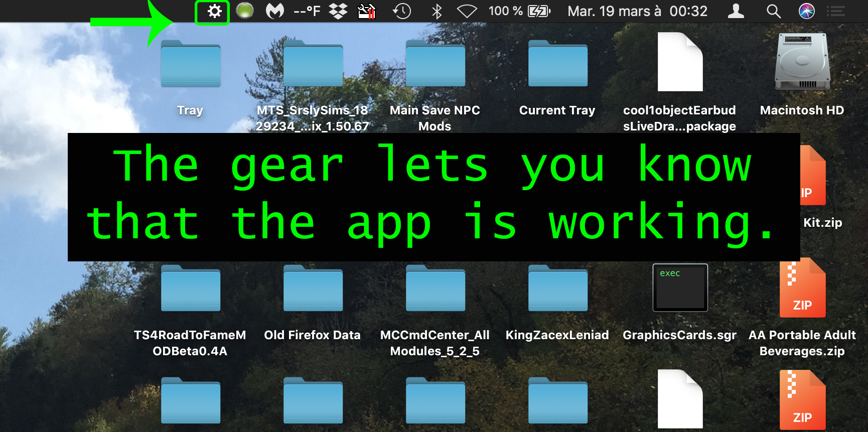The image size is (868, 432).
Task: Select the Current Tray folder
Action: point(558,64)
